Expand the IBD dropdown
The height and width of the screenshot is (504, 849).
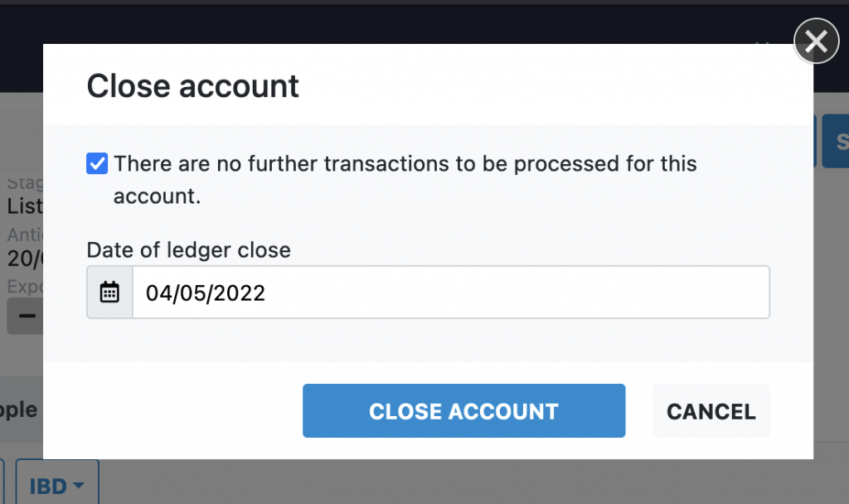56,485
